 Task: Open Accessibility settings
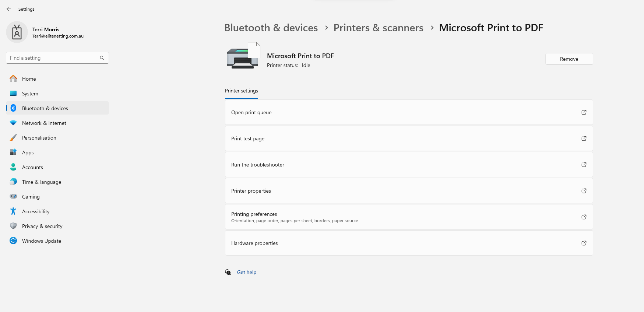click(x=57, y=211)
